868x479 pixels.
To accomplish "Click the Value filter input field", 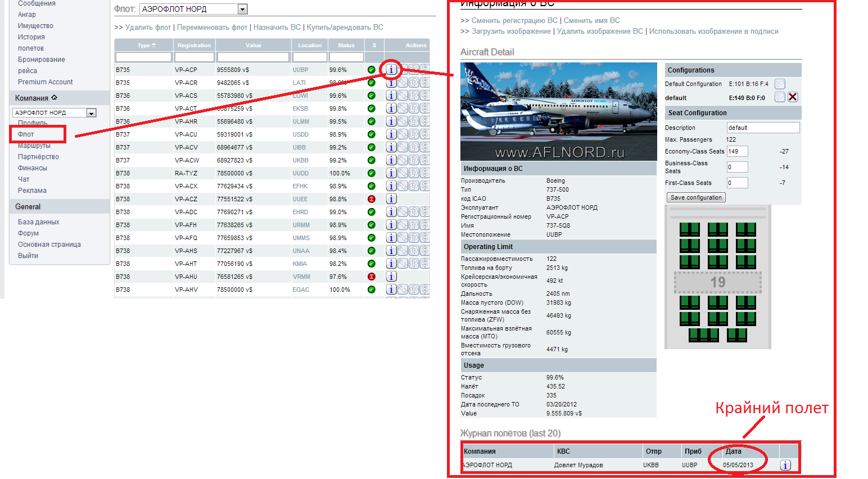I will [253, 57].
